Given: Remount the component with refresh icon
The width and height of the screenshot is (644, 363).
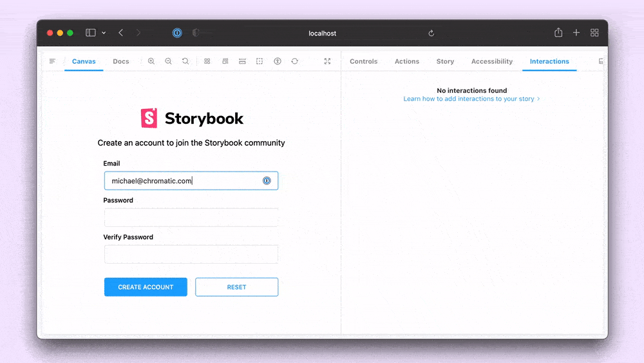Looking at the screenshot, I should 295,61.
